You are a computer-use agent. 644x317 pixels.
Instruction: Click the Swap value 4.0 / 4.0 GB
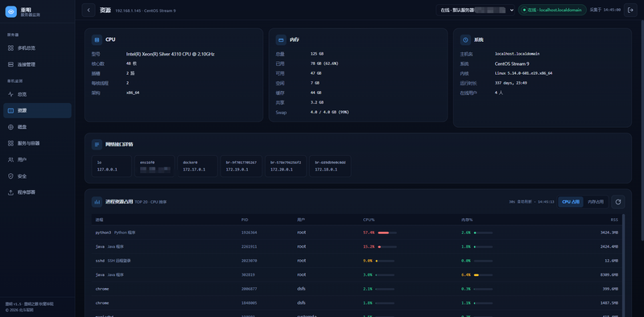coord(330,112)
